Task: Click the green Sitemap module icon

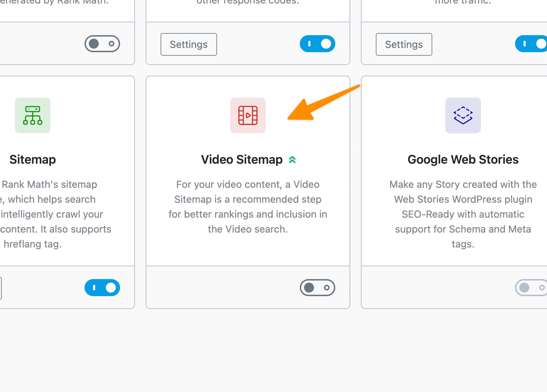Action: [33, 115]
